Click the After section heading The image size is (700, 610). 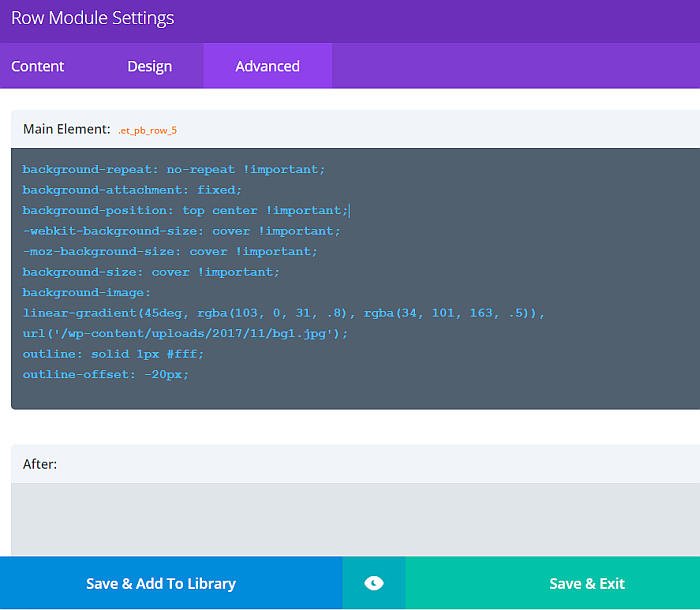point(40,464)
